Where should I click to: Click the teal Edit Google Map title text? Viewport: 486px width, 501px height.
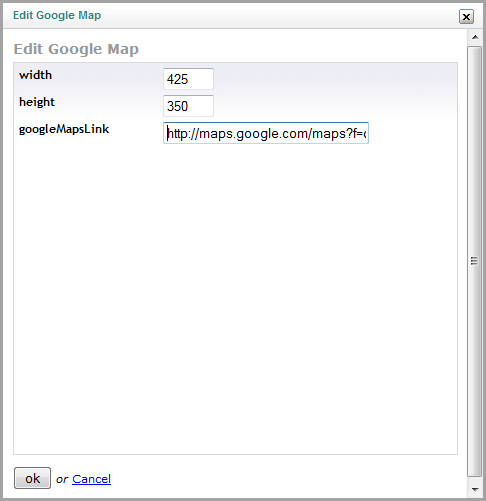coord(57,15)
